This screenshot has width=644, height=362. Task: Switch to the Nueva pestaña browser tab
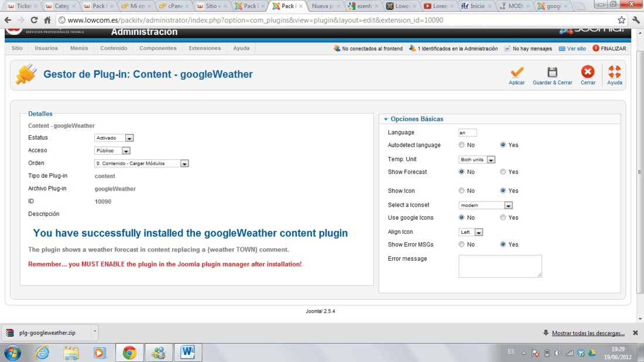pyautogui.click(x=326, y=6)
